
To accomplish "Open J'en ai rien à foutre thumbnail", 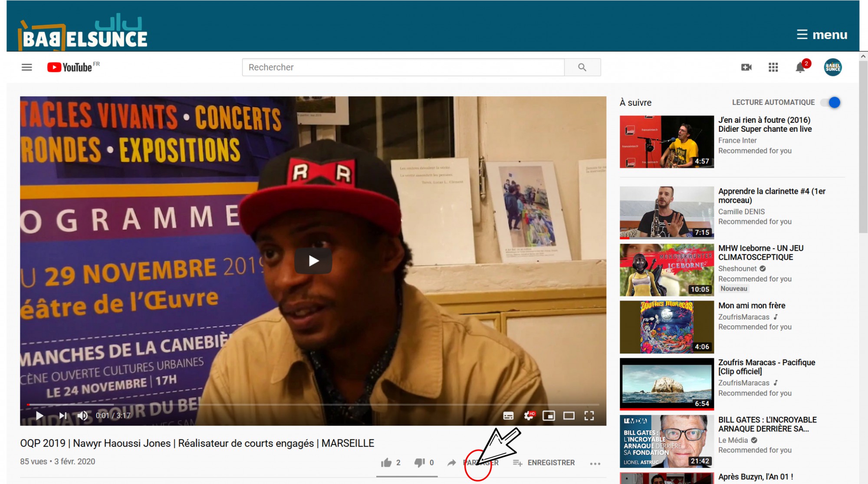I will coord(667,142).
